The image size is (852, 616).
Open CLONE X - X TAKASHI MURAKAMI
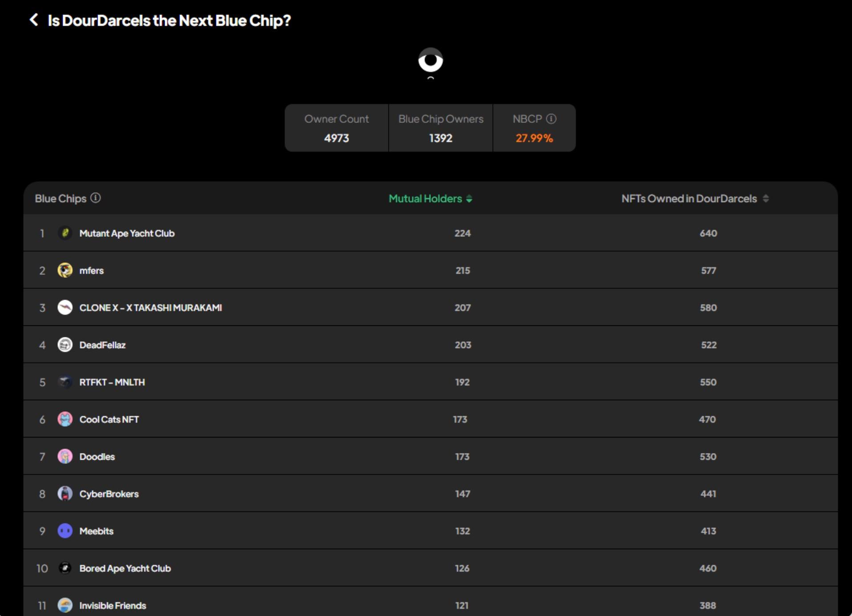pyautogui.click(x=150, y=308)
